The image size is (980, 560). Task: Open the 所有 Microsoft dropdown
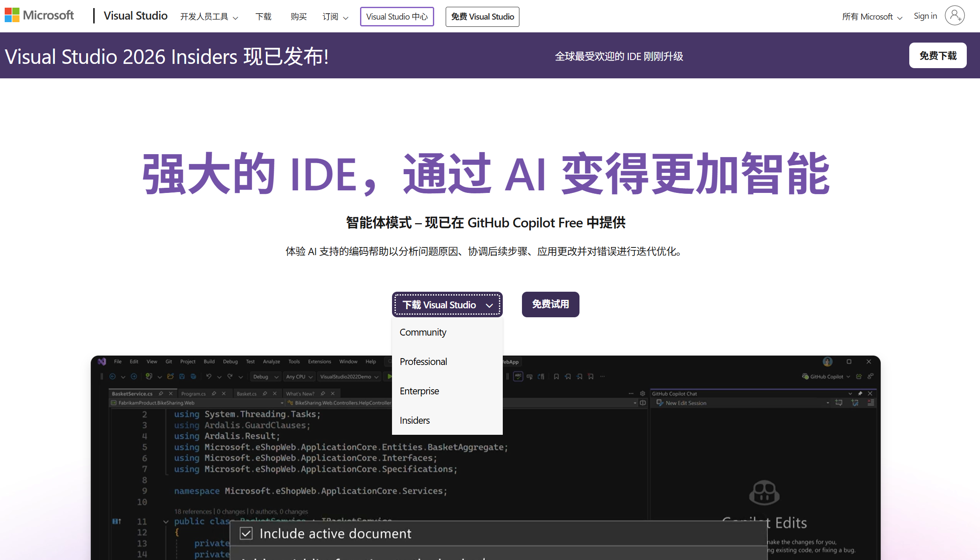pos(872,17)
